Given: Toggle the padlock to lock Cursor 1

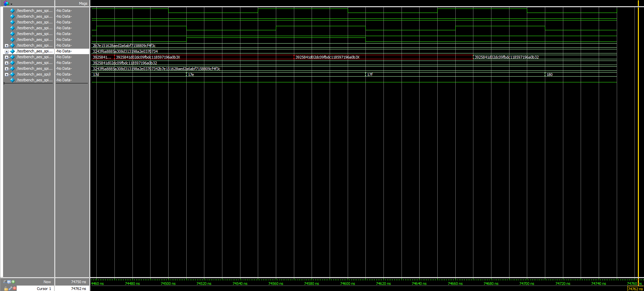Looking at the screenshot, I should (6, 289).
